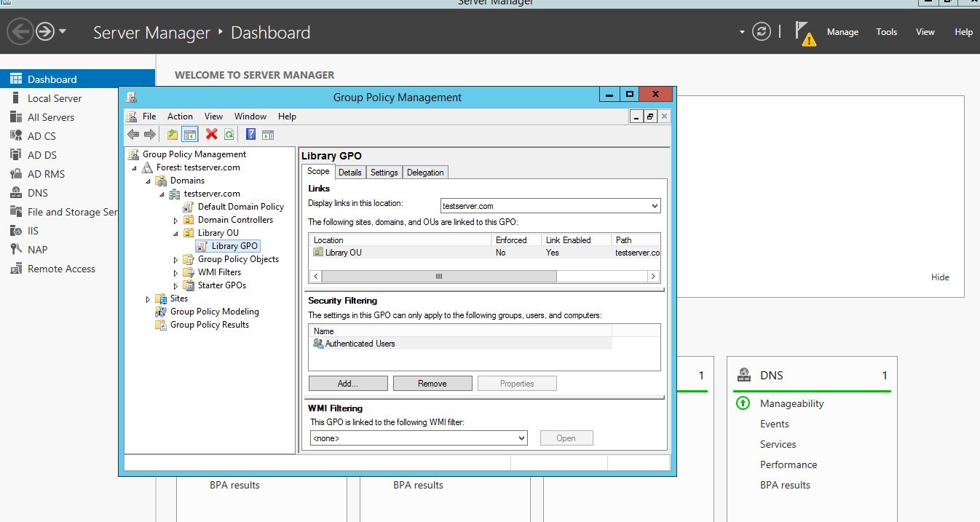The image size is (980, 522).
Task: Click the horizontal scrollbar in Links list
Action: (x=439, y=277)
